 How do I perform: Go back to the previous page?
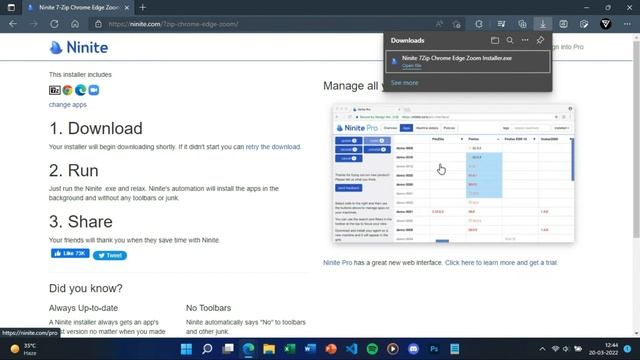click(x=13, y=24)
